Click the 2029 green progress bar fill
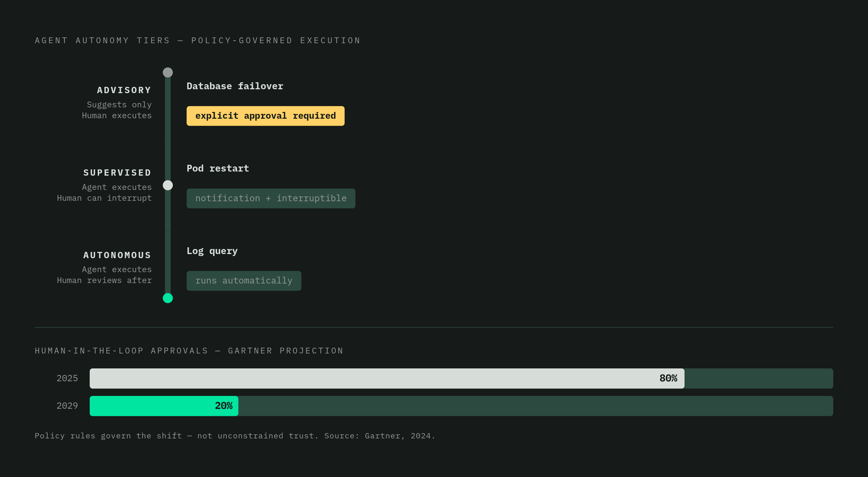 coord(164,406)
